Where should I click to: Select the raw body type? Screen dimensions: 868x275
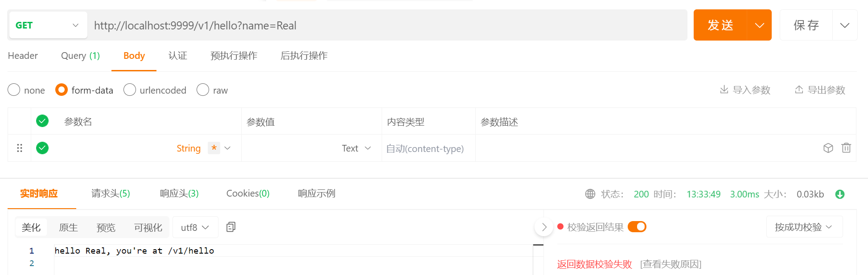click(x=203, y=90)
